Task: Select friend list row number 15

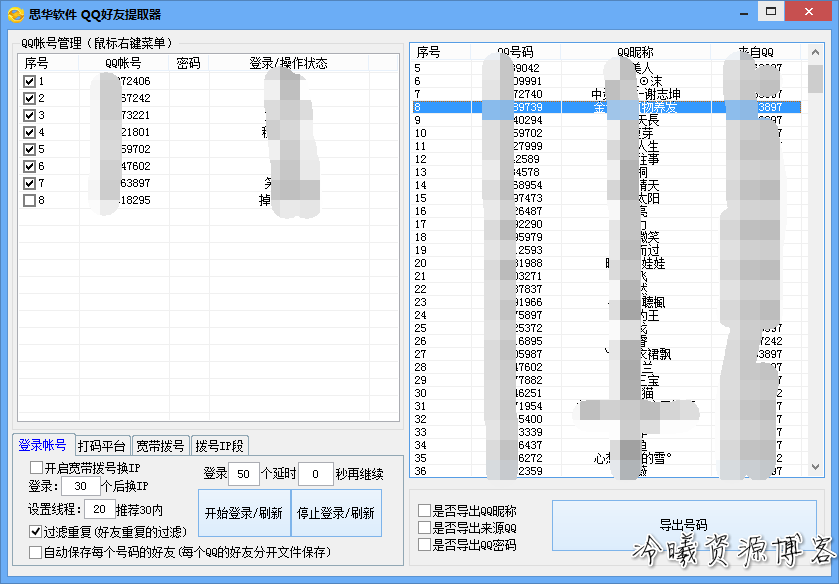Action: (606, 198)
